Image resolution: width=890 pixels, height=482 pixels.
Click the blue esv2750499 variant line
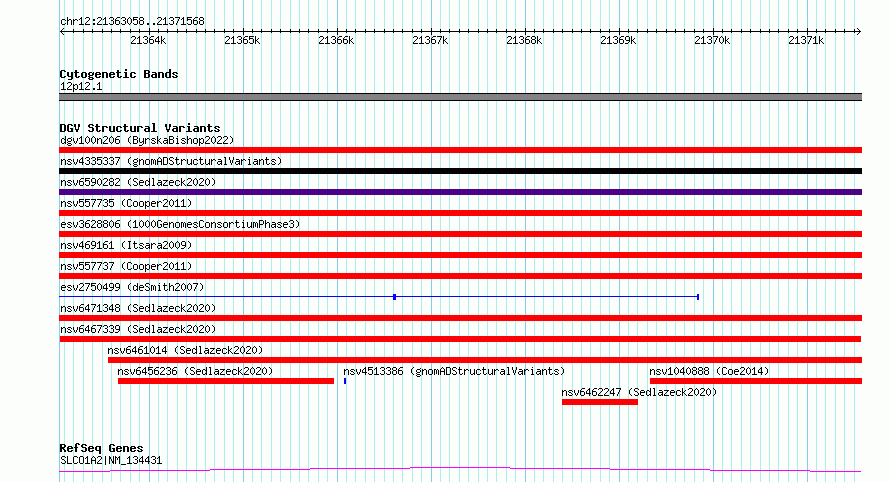379,297
